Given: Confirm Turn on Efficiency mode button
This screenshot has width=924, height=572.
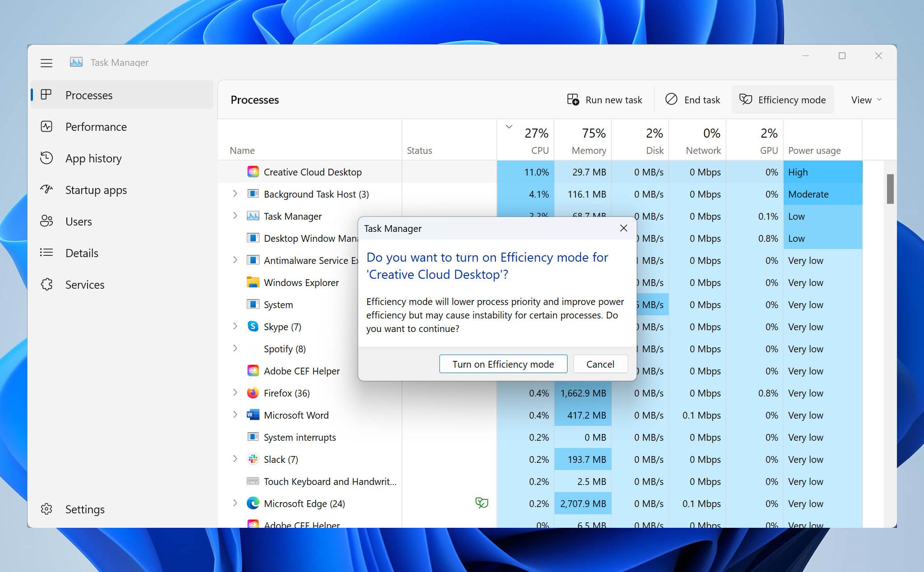Looking at the screenshot, I should click(x=503, y=364).
